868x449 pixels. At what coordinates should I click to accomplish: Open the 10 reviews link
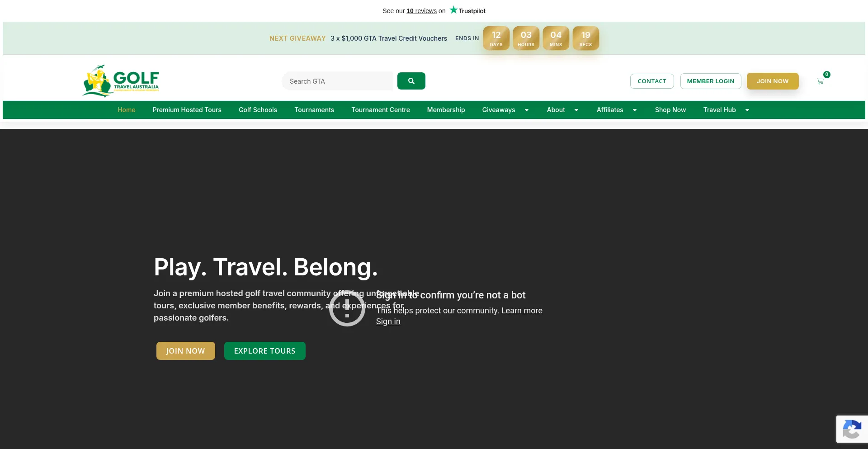click(421, 11)
